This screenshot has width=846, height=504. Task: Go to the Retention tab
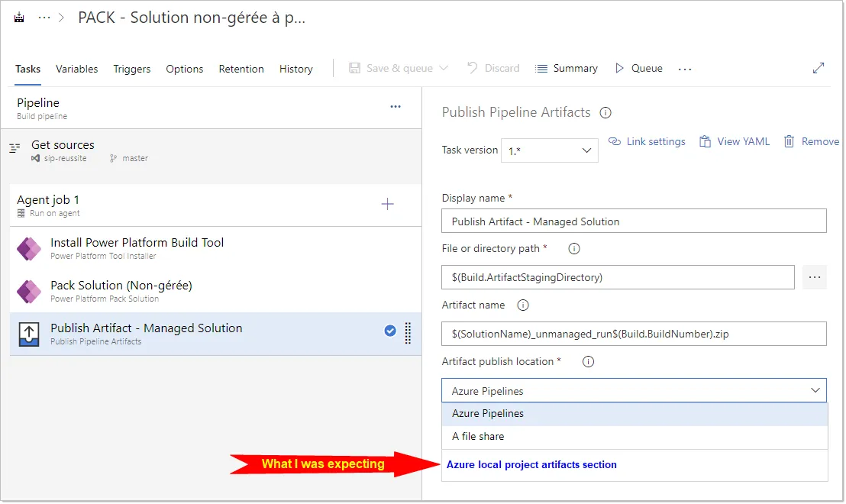(241, 69)
